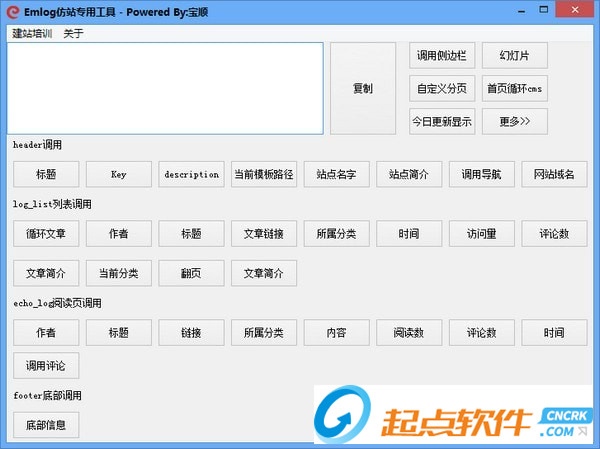Click 时间 under echo_log阅读页调用

(554, 333)
